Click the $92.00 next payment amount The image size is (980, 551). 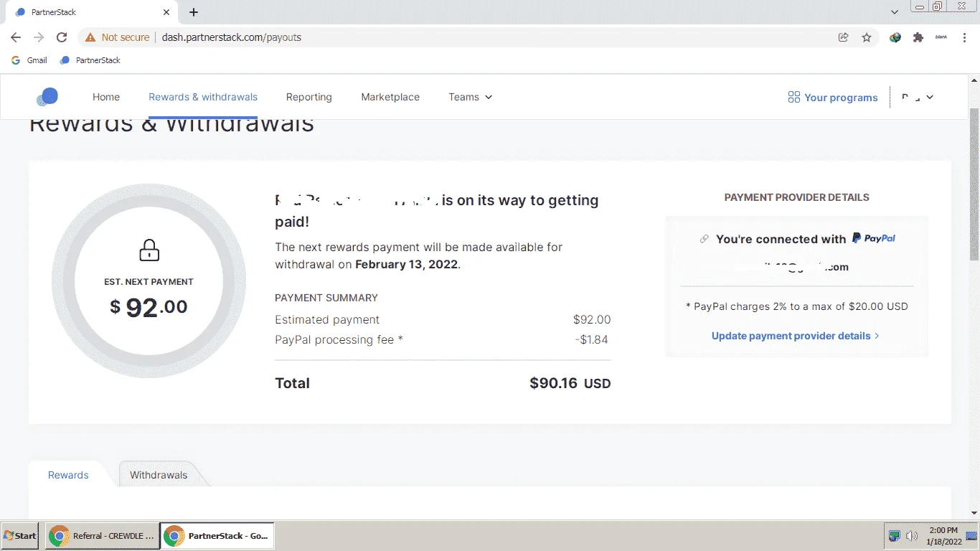149,307
